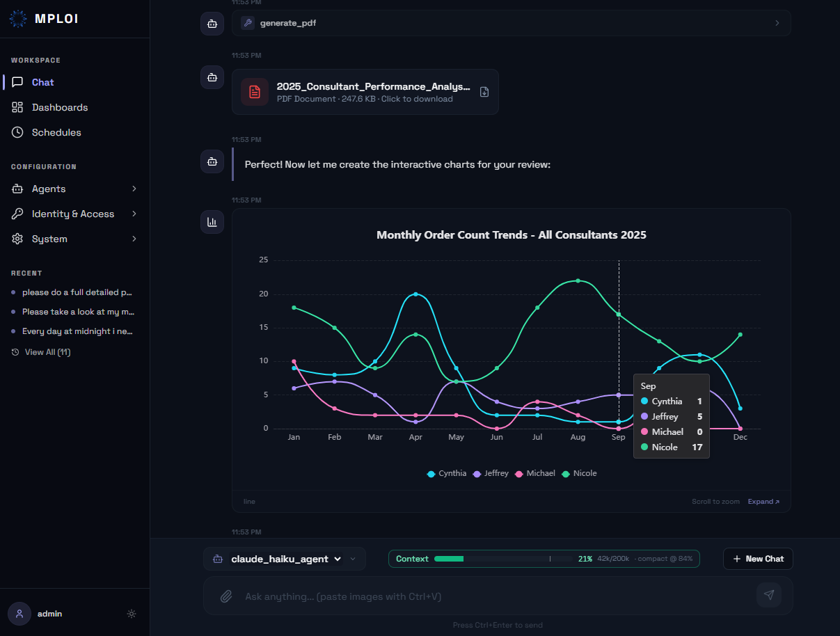Download the Consultant Performance Analysis PDF

484,92
